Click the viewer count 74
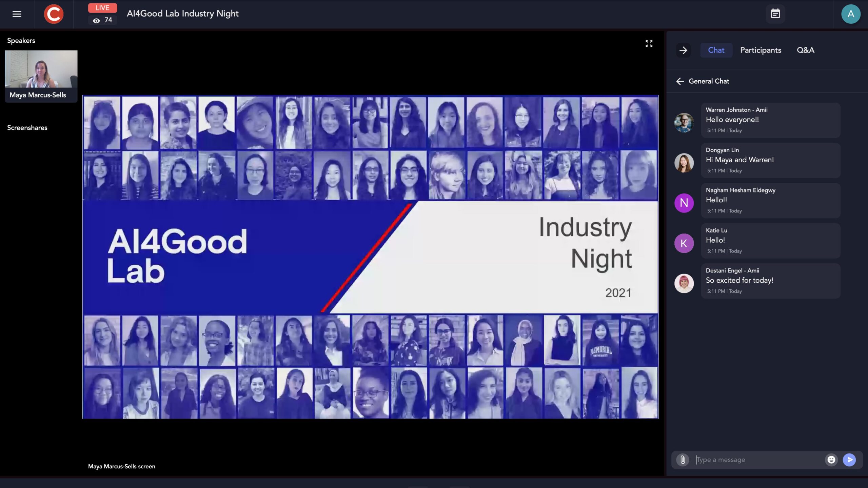Image resolution: width=868 pixels, height=488 pixels. pos(108,20)
